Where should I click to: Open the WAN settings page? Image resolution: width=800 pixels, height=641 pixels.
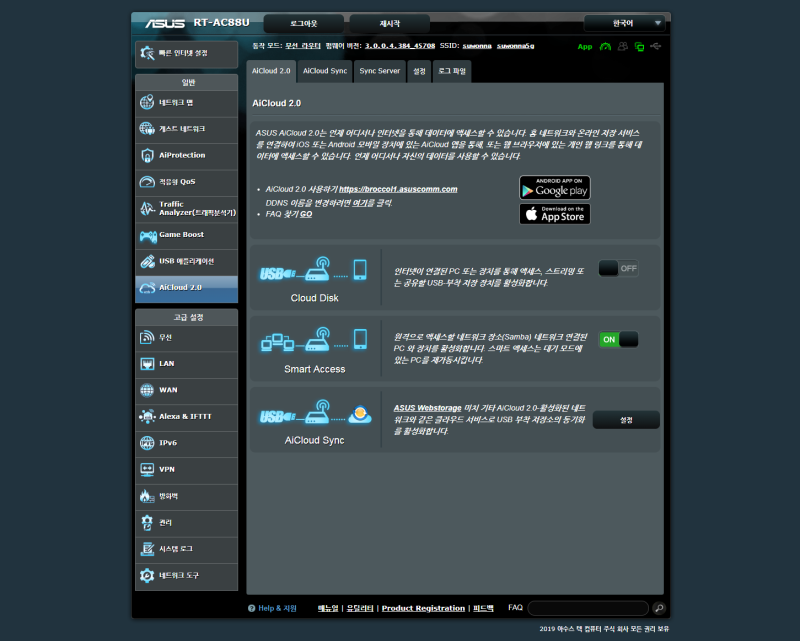coord(186,390)
